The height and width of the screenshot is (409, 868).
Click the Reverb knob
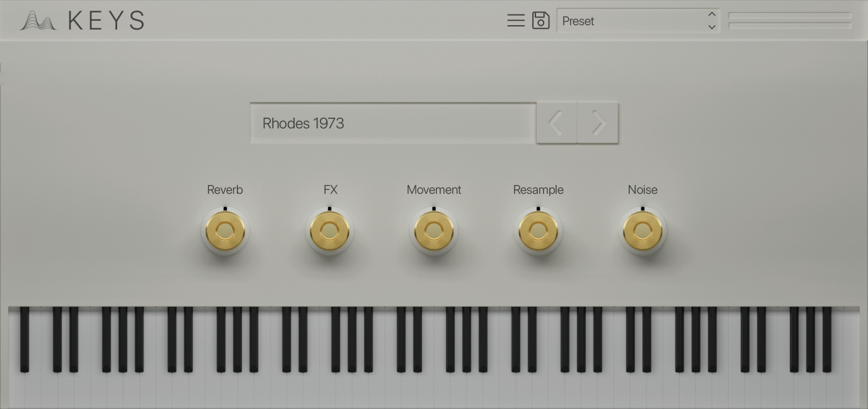225,232
